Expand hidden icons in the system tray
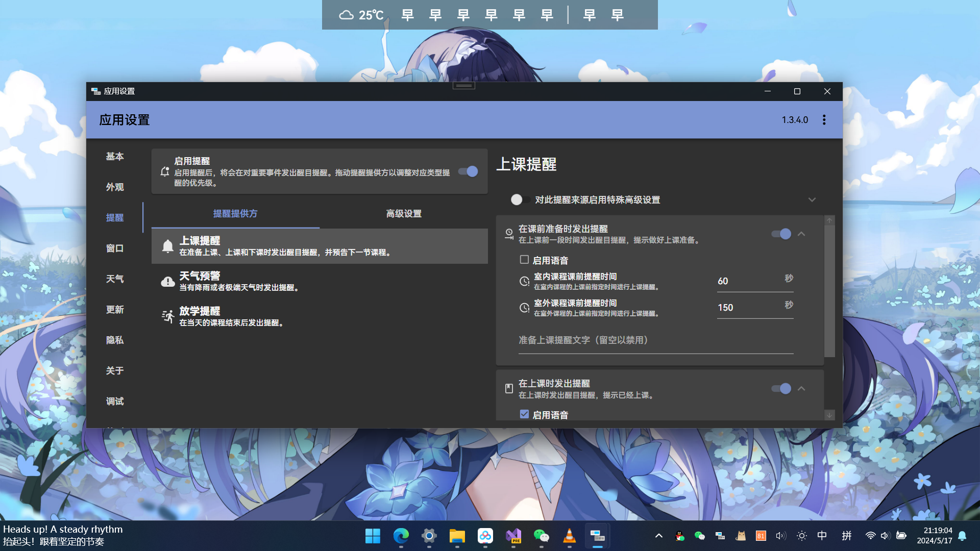The height and width of the screenshot is (551, 980). point(658,536)
